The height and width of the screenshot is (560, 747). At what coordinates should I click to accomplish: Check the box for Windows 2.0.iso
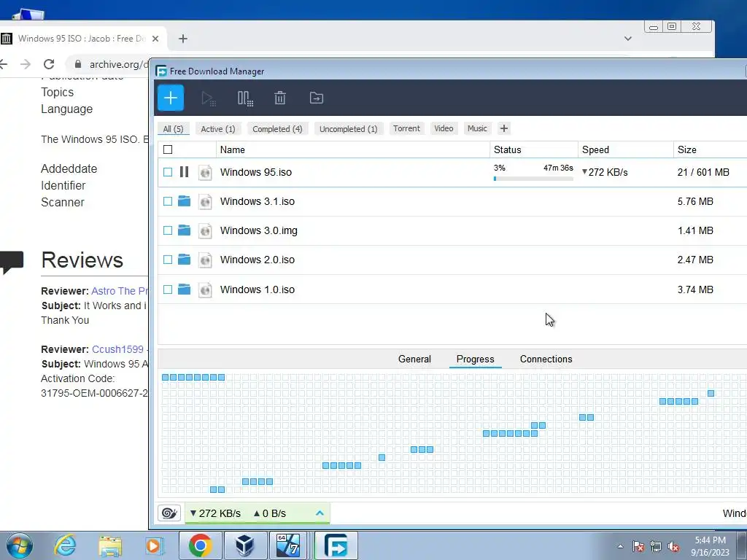tap(168, 260)
